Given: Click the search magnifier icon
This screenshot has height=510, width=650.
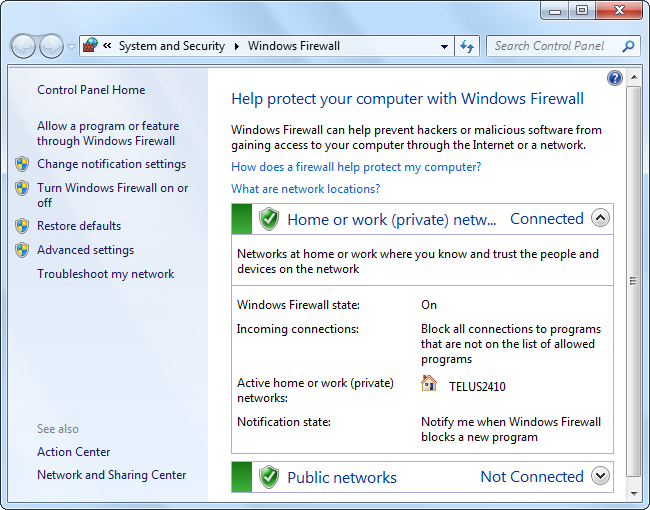Looking at the screenshot, I should (x=628, y=46).
